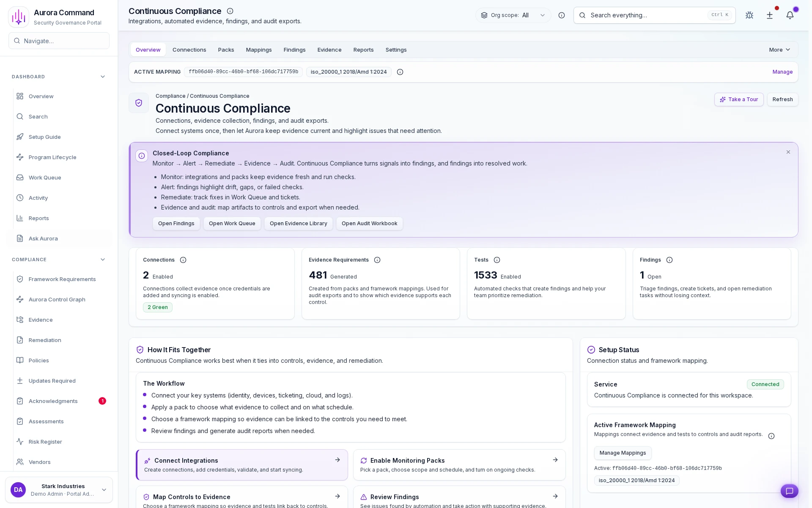Viewport: 812px width, 508px height.
Task: Open Acknowledgments showing one pending item
Action: [x=53, y=401]
